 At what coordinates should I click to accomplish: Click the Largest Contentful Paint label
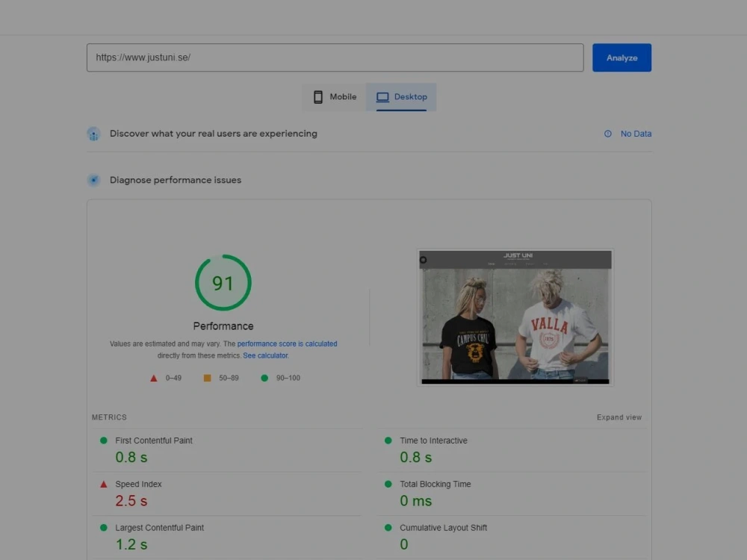pyautogui.click(x=160, y=528)
